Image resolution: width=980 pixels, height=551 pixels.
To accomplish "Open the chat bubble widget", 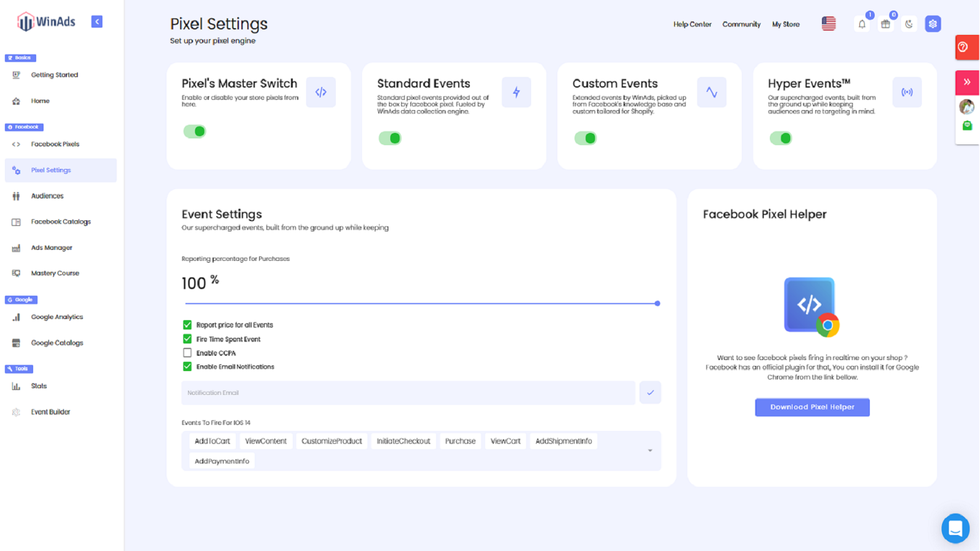I will [955, 528].
